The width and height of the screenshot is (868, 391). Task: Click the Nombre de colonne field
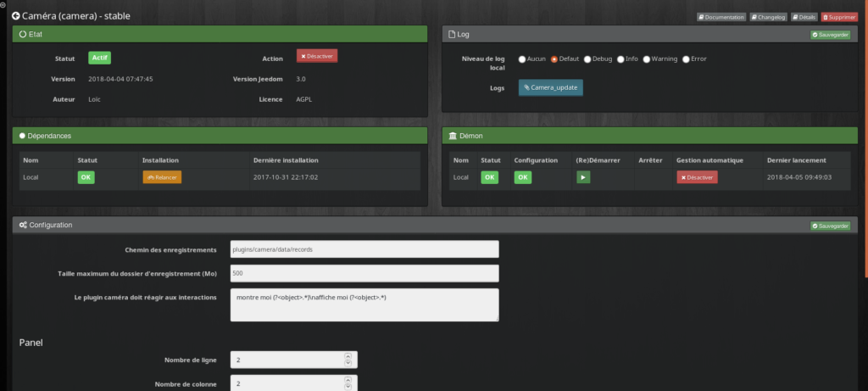[294, 383]
